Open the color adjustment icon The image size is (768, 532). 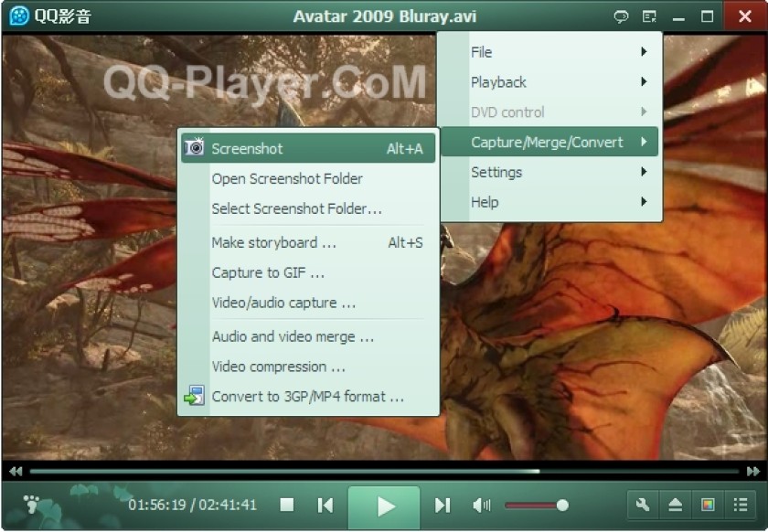coord(708,505)
